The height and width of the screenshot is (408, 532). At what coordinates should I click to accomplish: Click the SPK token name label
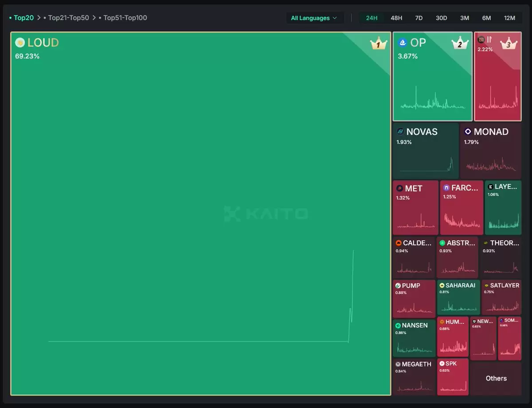pyautogui.click(x=451, y=363)
